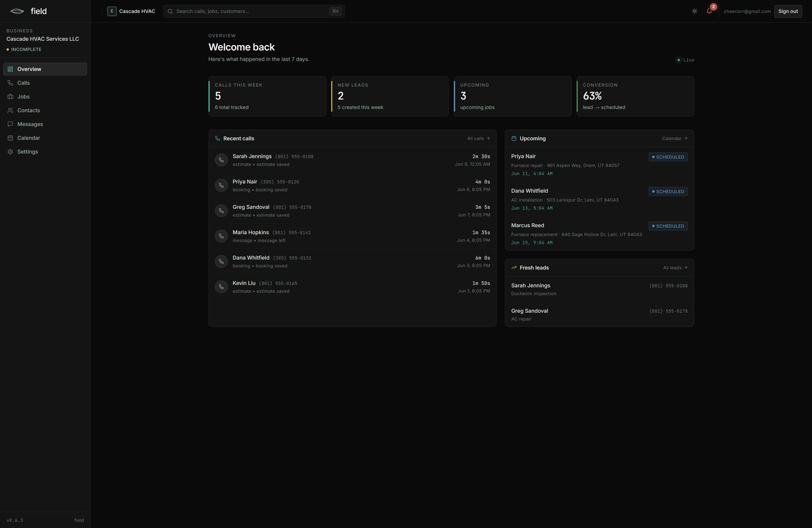Click the Upcoming panel calendar icon
The height and width of the screenshot is (528, 812).
tap(514, 138)
